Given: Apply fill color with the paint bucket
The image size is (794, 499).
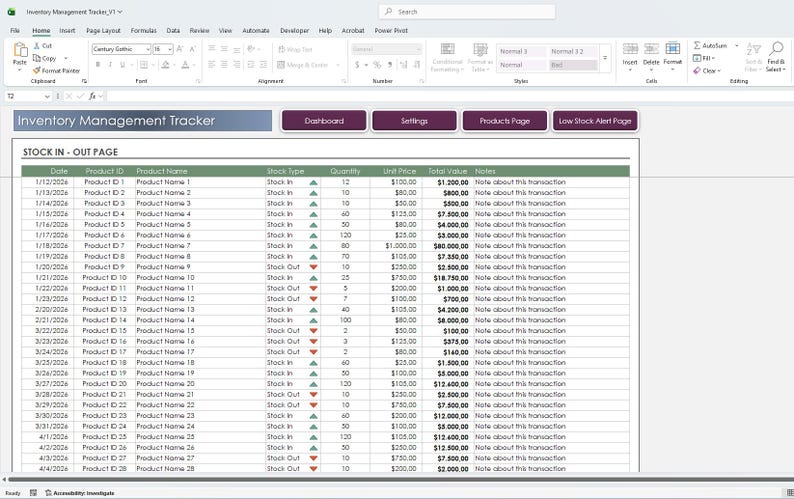Looking at the screenshot, I should click(x=166, y=65).
